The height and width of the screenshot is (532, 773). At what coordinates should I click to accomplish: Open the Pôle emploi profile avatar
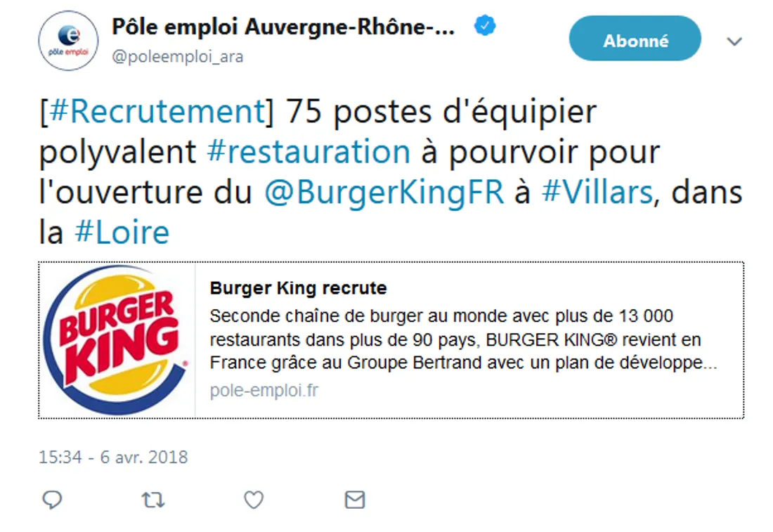point(69,41)
